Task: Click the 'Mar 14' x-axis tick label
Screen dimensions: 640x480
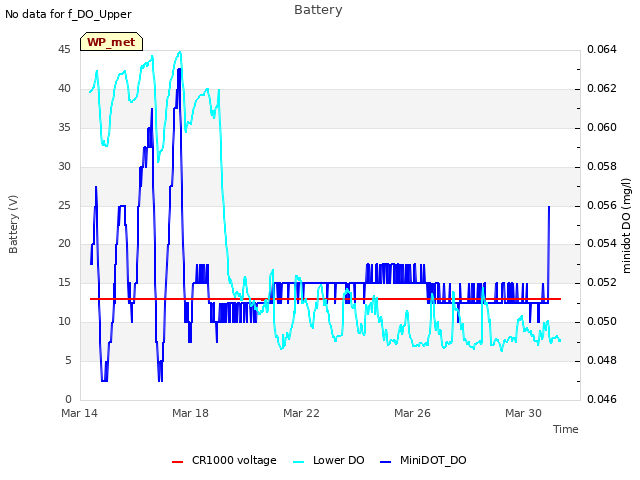Action: 80,413
